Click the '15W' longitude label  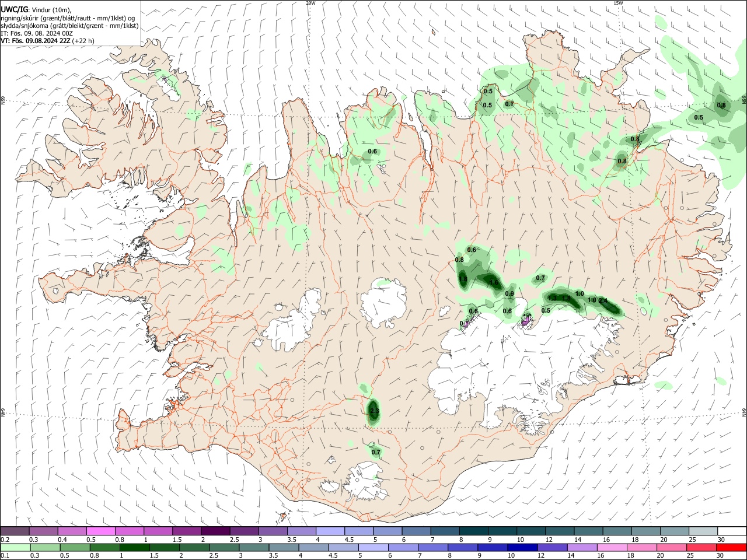pos(618,3)
